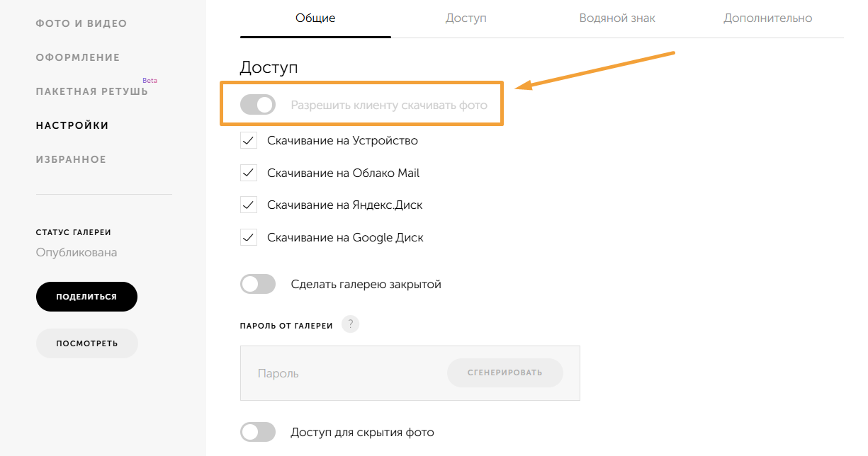Click the 'Сгенерировать' password button
The width and height of the screenshot is (868, 456).
[x=505, y=372]
